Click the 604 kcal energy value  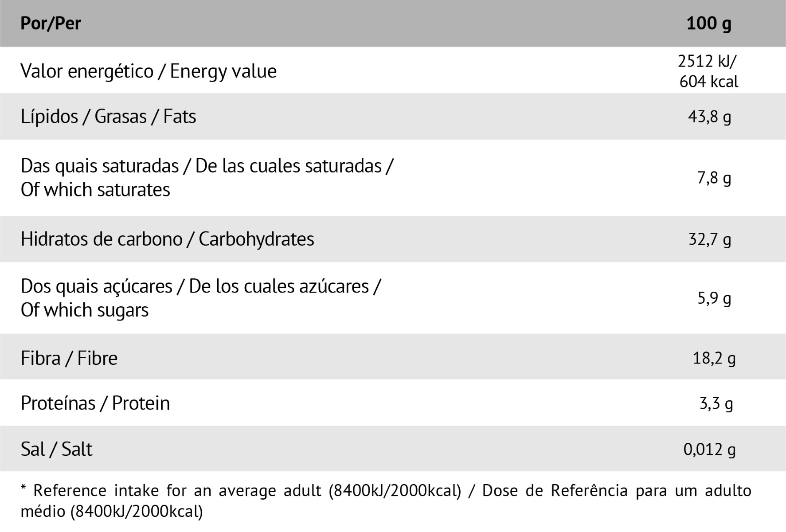[708, 82]
